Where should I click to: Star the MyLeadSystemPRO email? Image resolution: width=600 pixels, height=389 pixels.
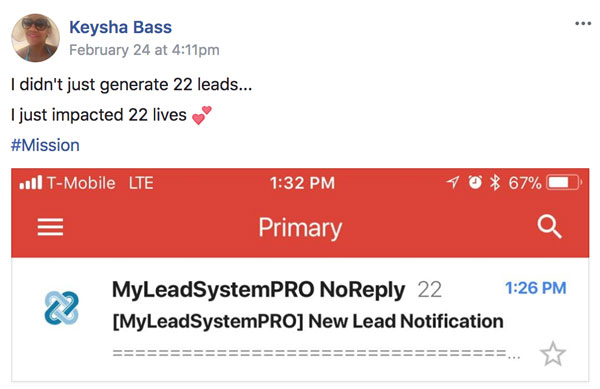pyautogui.click(x=553, y=353)
